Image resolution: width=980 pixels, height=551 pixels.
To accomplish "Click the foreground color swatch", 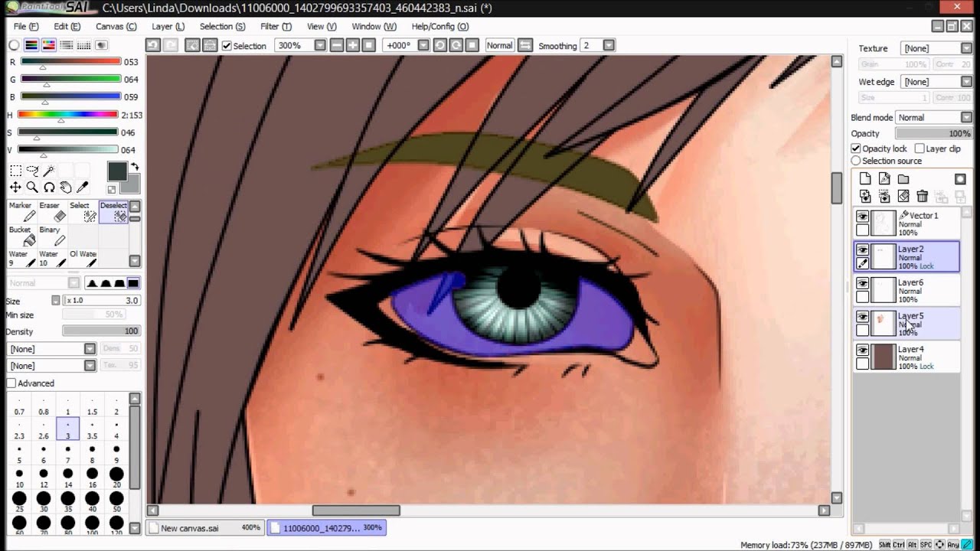I will [118, 171].
